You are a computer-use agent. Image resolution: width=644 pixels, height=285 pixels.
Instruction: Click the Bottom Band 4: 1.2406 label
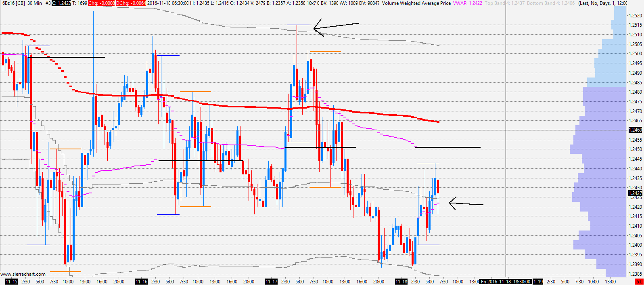tap(551, 3)
